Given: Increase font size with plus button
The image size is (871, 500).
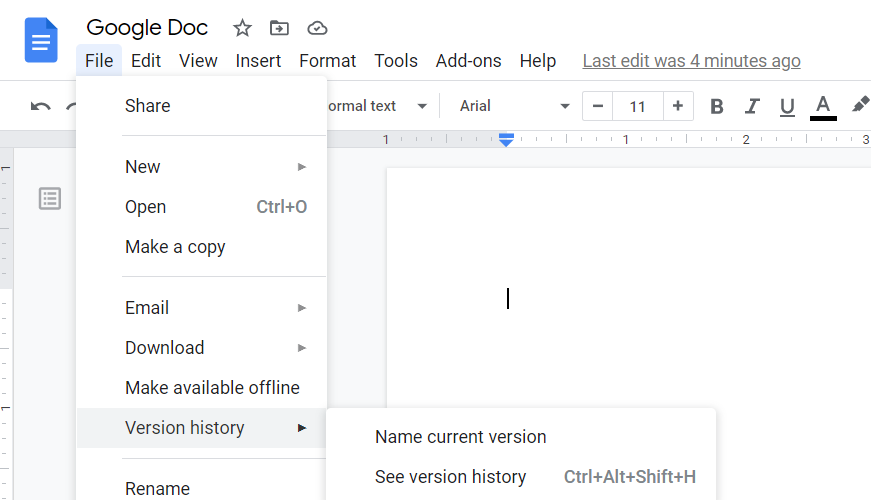Looking at the screenshot, I should [678, 106].
